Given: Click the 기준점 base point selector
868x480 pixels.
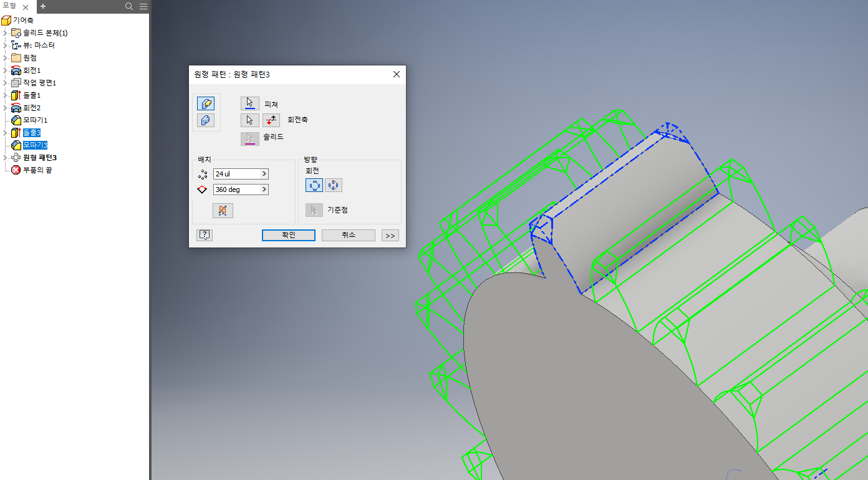Looking at the screenshot, I should pos(314,210).
